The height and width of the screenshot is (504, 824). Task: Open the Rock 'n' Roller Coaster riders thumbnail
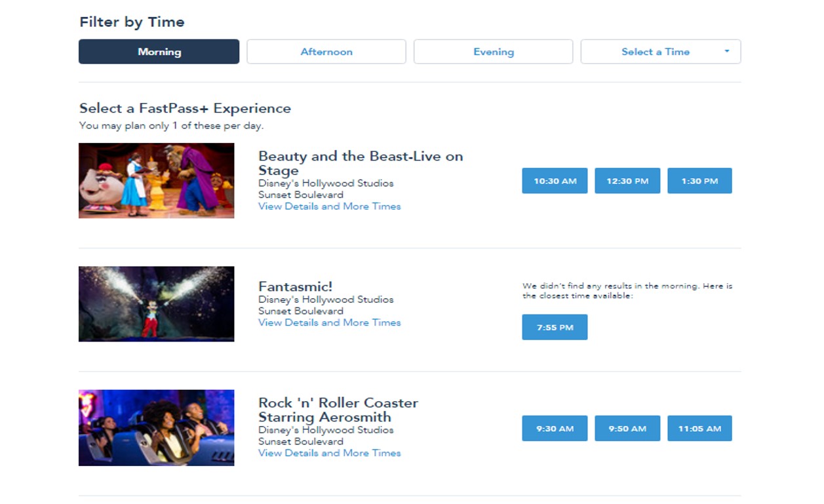(156, 428)
